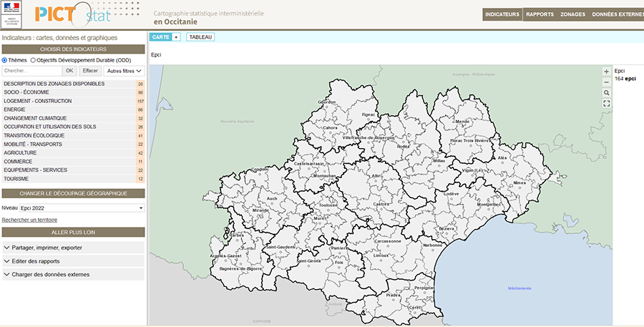Select Objectifs Développement Durable radio option

(33, 60)
